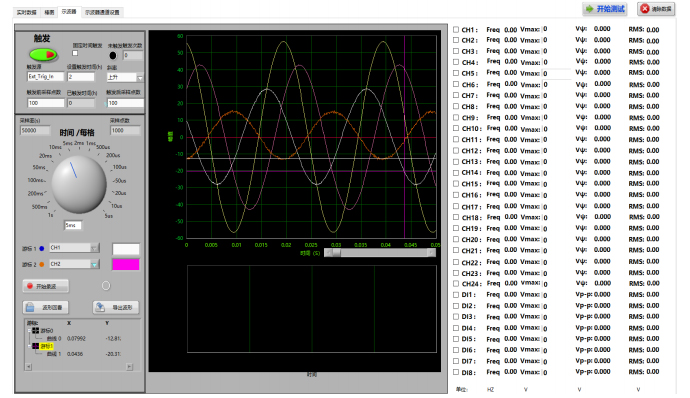Click the magenta cursor 2 color swatch

pos(126,264)
